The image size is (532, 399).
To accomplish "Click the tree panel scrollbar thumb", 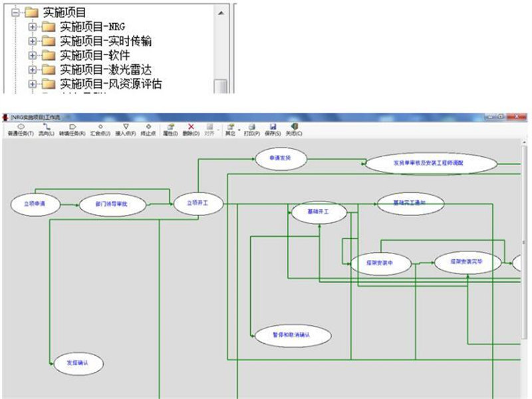I will 221,86.
